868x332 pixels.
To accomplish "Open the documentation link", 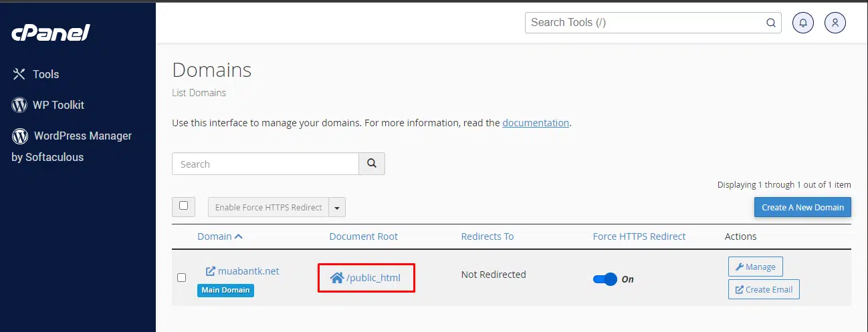I will [x=536, y=123].
